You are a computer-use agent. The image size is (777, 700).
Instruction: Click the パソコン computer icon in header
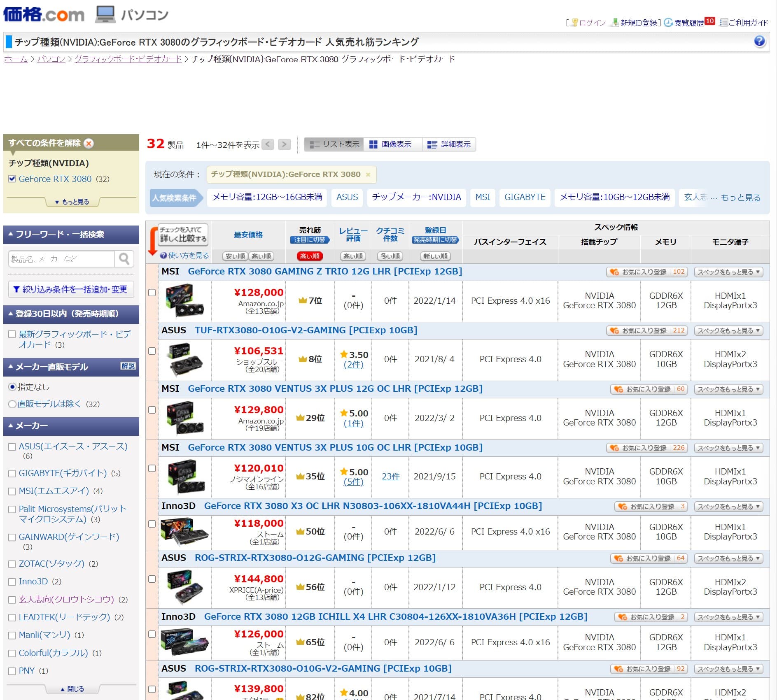click(x=105, y=14)
